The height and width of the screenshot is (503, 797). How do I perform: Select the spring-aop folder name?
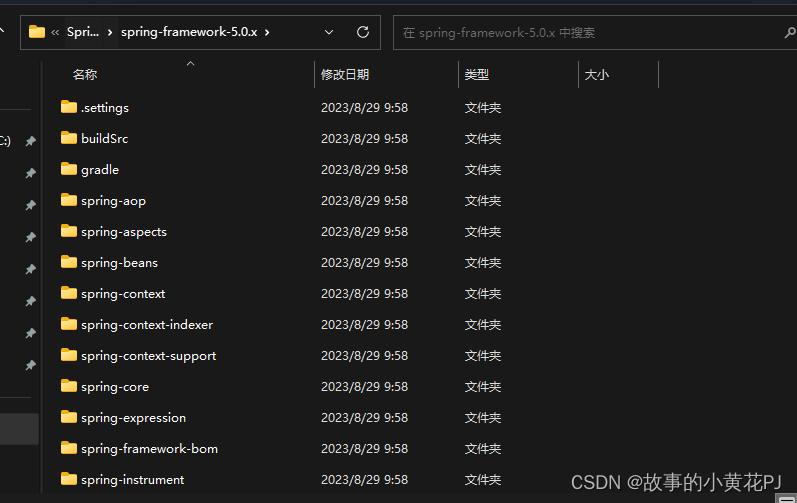click(113, 201)
